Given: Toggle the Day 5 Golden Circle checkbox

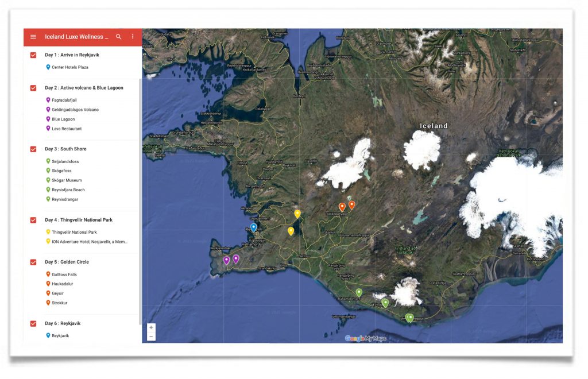Looking at the screenshot, I should (x=33, y=262).
